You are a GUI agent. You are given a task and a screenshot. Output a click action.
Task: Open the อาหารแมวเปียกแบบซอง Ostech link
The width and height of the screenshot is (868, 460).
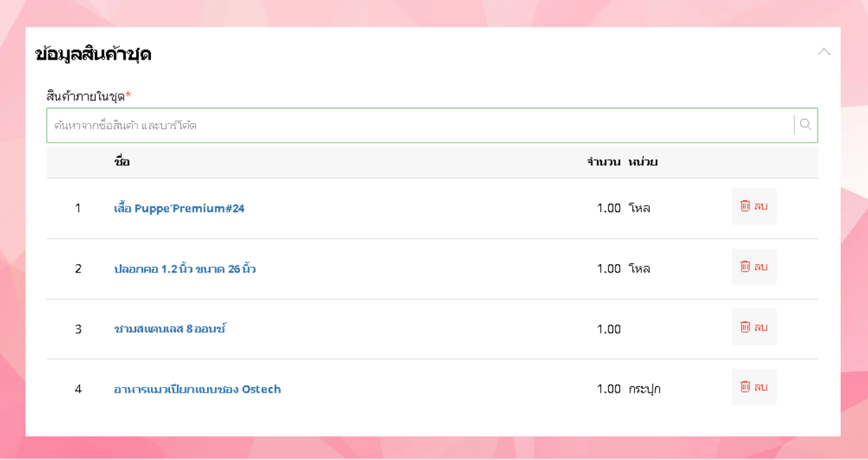point(197,389)
